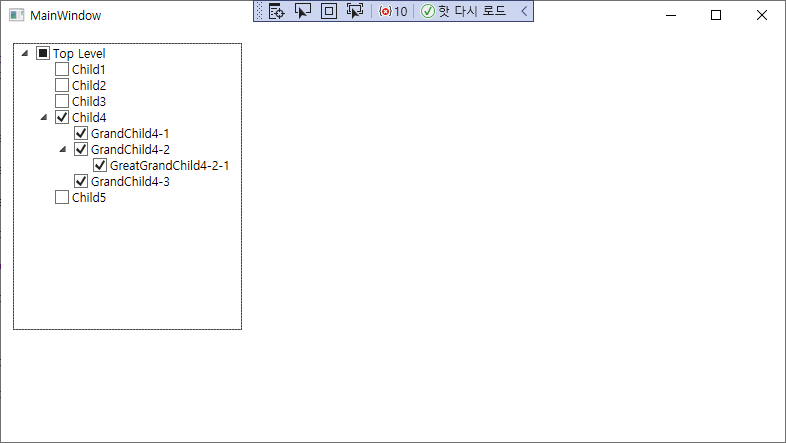Screen dimensions: 786x443
Task: Check the Child3 checkbox
Action: coord(62,101)
